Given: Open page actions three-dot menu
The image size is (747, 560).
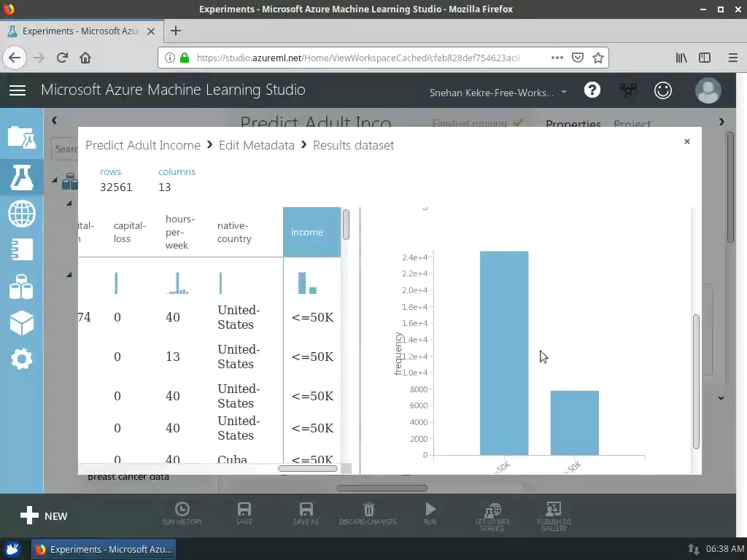Looking at the screenshot, I should pos(557,58).
